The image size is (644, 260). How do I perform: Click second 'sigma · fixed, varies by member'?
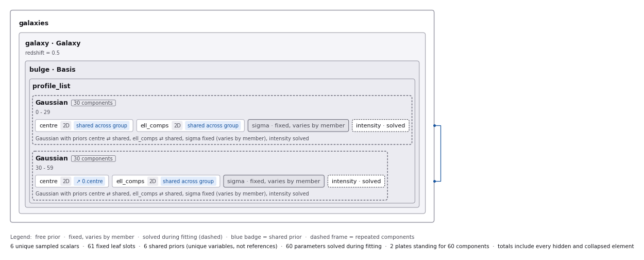point(274,182)
